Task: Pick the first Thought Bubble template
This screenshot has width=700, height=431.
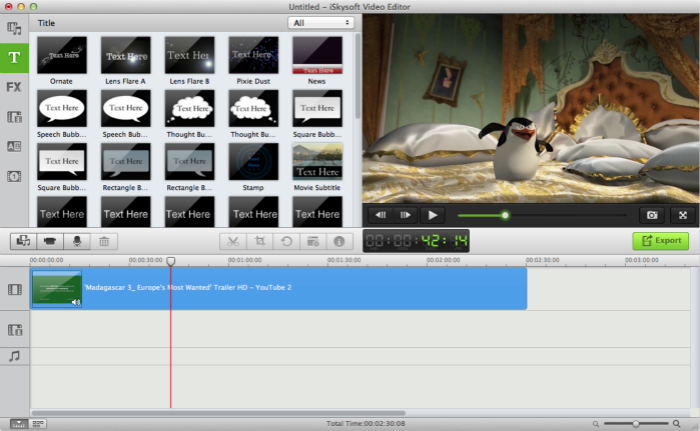Action: pyautogui.click(x=189, y=108)
